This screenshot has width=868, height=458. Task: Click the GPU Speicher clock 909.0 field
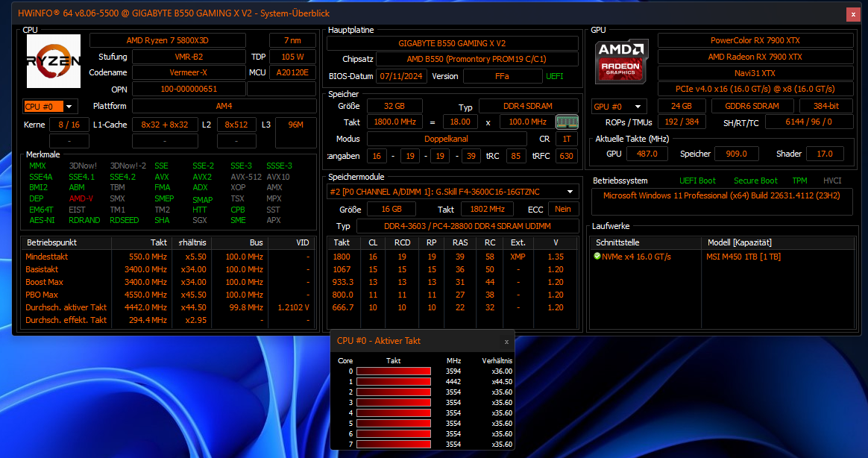click(x=736, y=154)
